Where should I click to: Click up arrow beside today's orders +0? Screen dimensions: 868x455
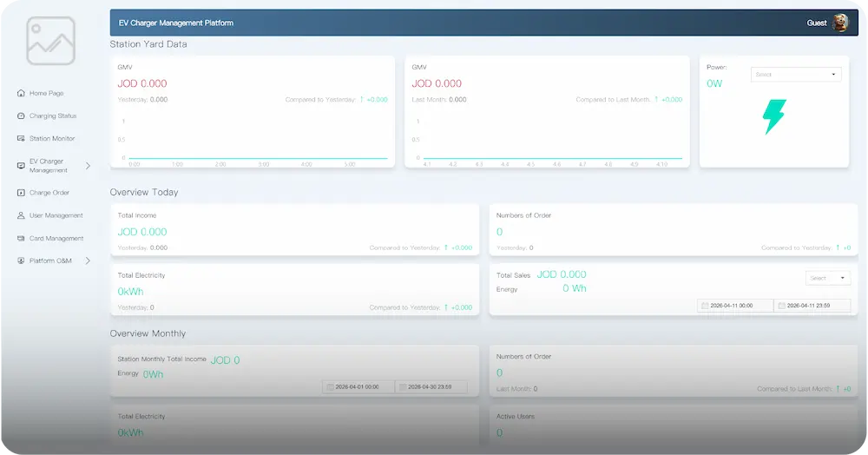[838, 248]
